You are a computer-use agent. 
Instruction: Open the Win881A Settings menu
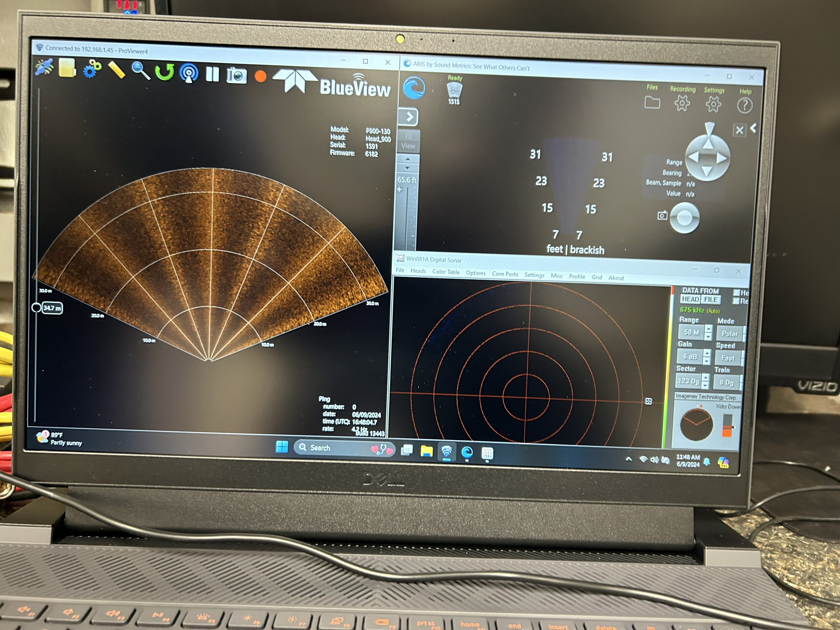pyautogui.click(x=534, y=275)
